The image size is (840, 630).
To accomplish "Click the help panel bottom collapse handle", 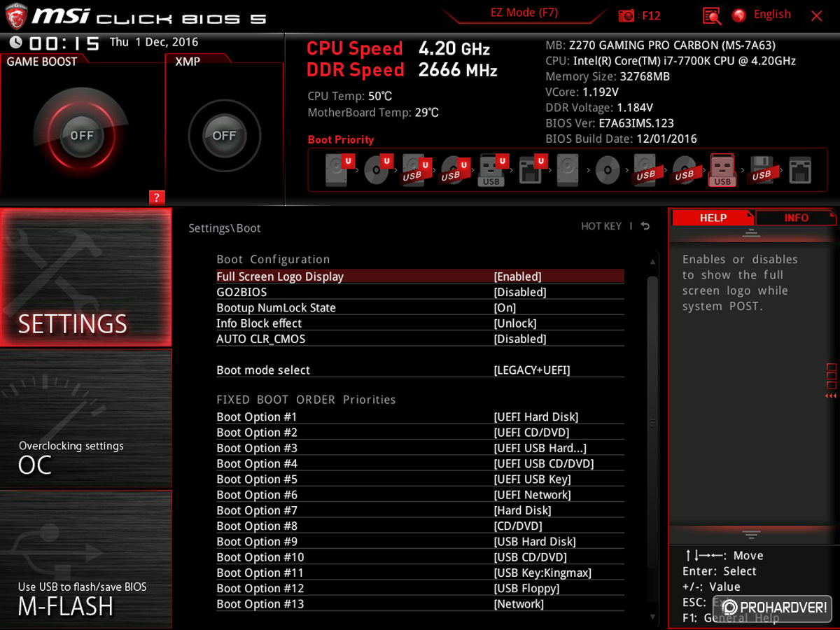I will pyautogui.click(x=751, y=535).
